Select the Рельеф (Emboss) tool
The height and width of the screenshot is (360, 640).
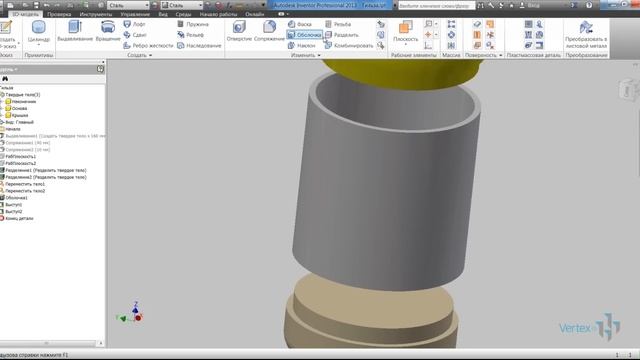(191, 35)
